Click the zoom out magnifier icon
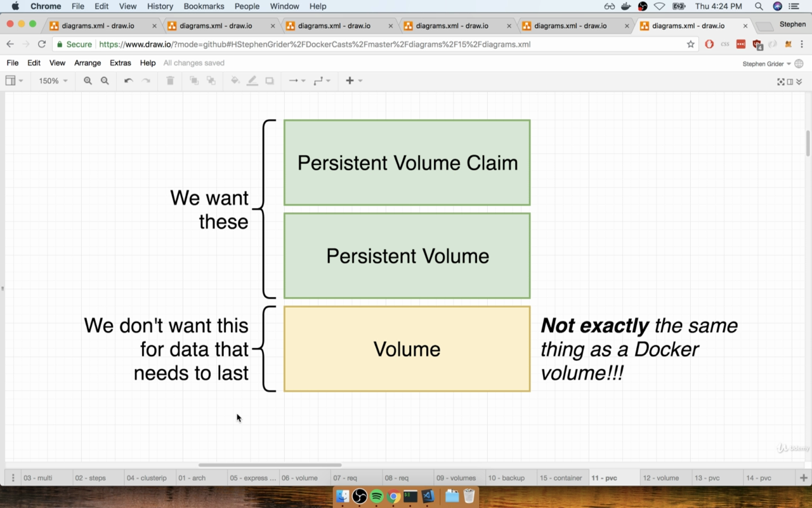 (105, 81)
